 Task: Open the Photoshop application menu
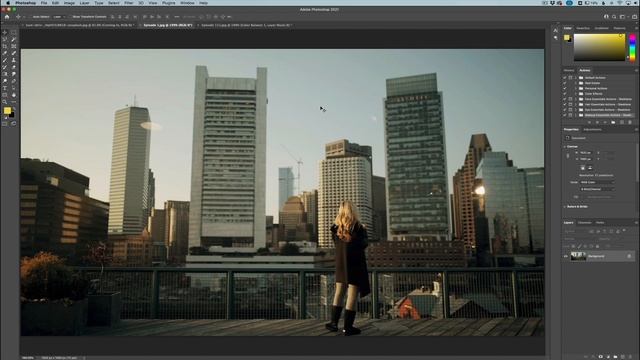[x=25, y=3]
